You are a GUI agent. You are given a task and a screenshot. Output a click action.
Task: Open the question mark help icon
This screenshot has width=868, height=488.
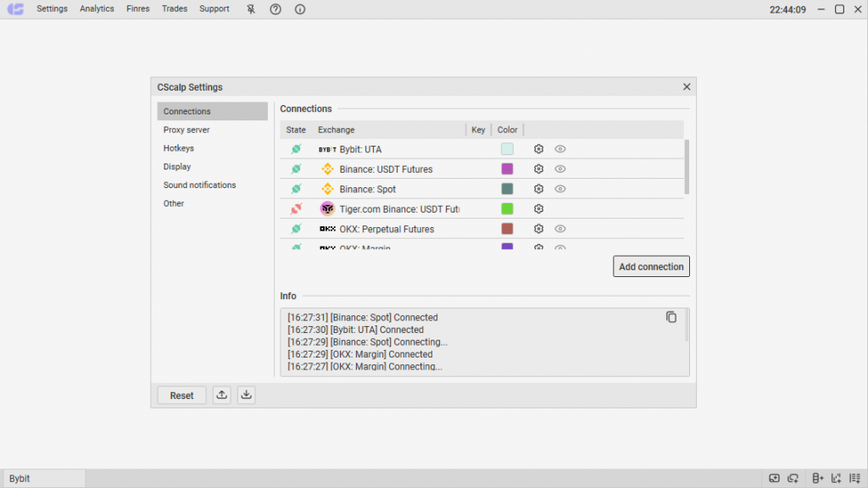pos(275,9)
